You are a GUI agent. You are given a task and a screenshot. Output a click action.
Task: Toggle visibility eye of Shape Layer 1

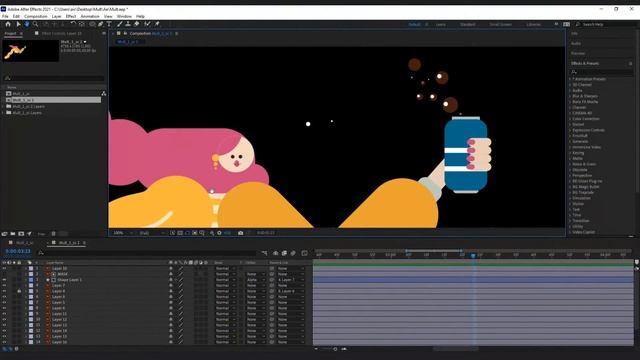(x=4, y=280)
